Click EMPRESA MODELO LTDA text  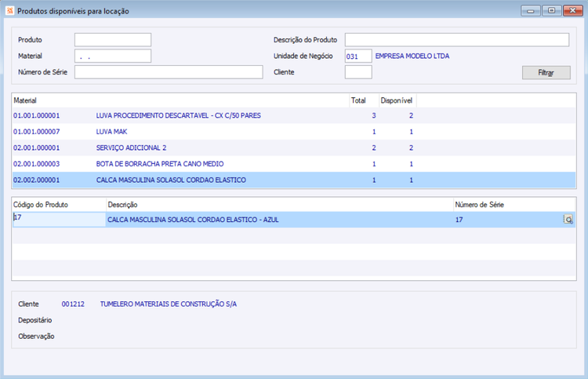coord(412,56)
